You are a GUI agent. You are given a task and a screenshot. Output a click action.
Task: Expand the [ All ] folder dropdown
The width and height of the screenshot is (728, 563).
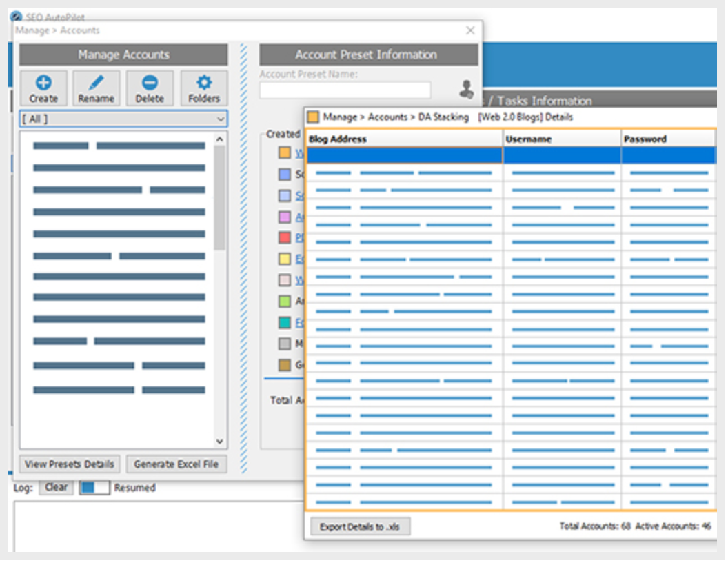(x=123, y=119)
